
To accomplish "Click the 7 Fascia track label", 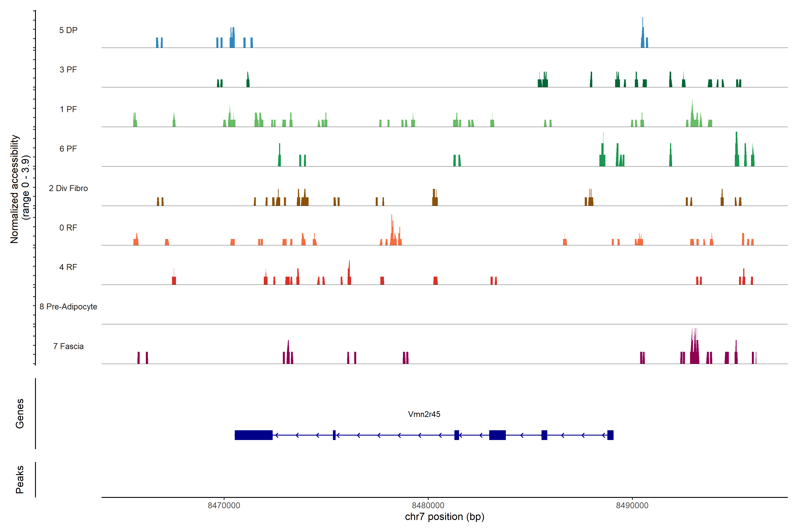I will 68,346.
